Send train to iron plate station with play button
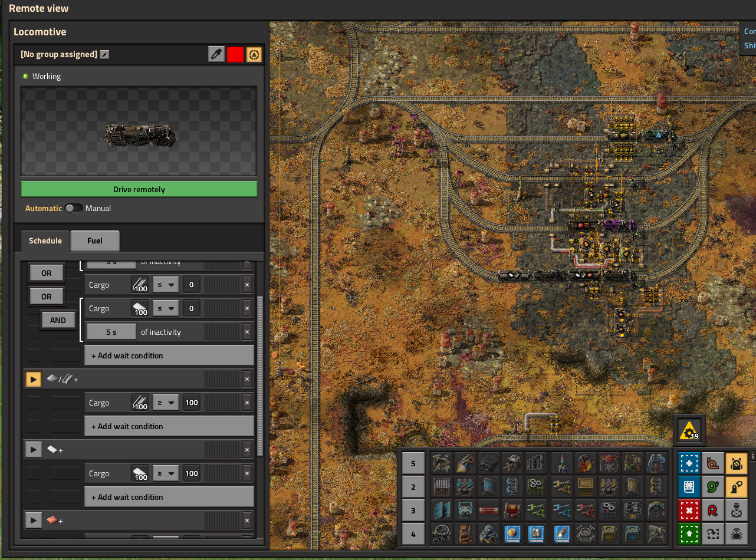Viewport: 756px width, 560px height. [x=34, y=450]
